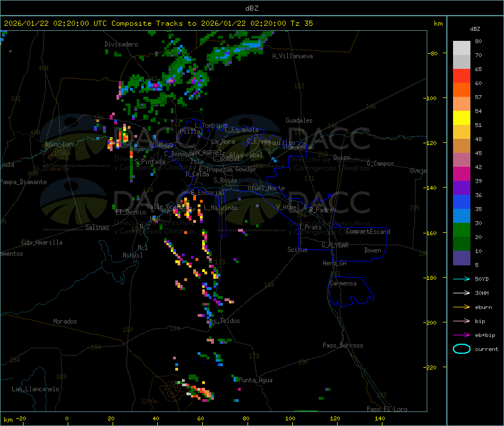
Task: Click the 65 dBZ red color swatch
Action: [x=461, y=76]
